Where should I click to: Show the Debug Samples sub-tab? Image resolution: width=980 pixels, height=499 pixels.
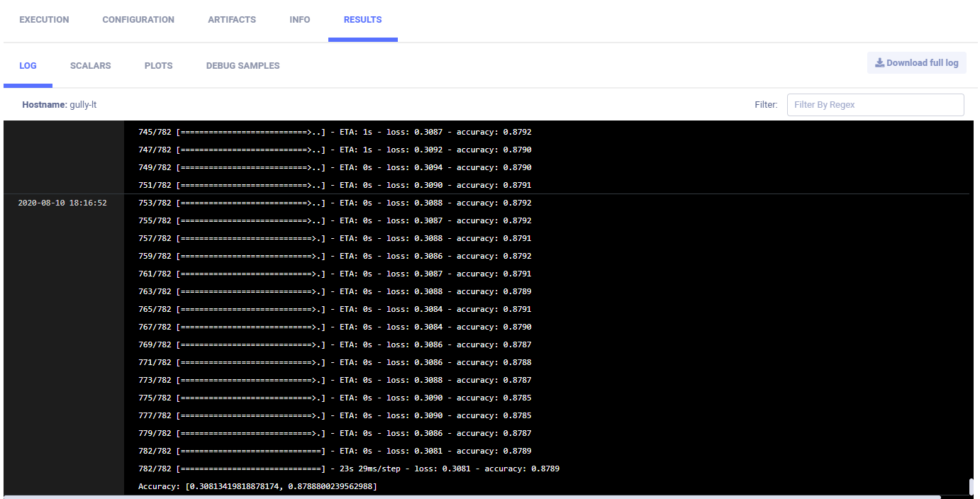(243, 66)
